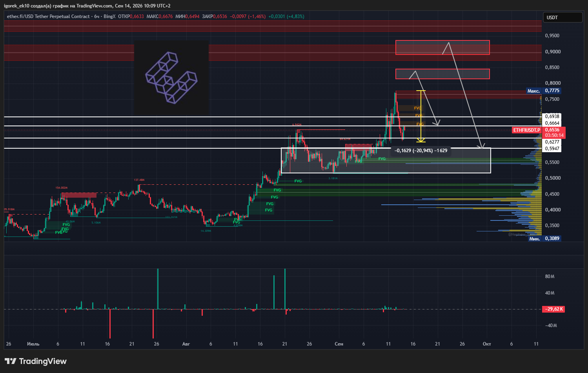588x373 pixels.
Task: Click the 03:50:14 bar countdown timer
Action: coord(554,135)
